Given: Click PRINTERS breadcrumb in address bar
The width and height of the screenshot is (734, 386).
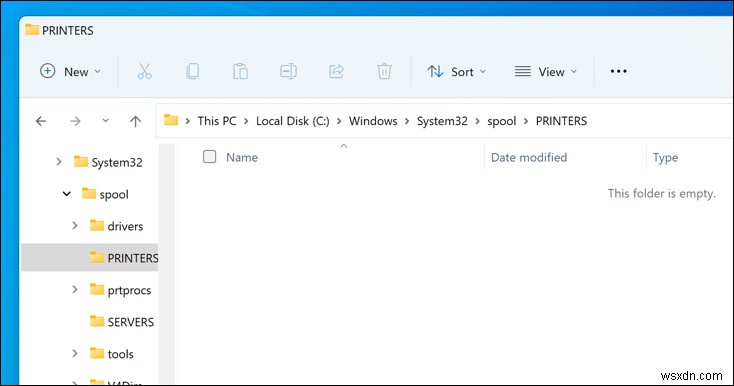Looking at the screenshot, I should pos(561,121).
